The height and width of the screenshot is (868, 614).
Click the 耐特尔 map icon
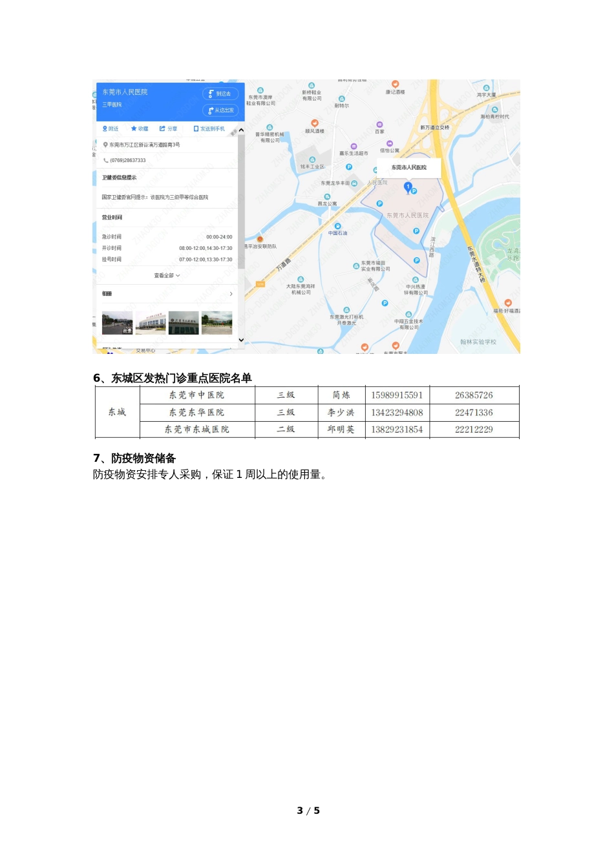(341, 99)
